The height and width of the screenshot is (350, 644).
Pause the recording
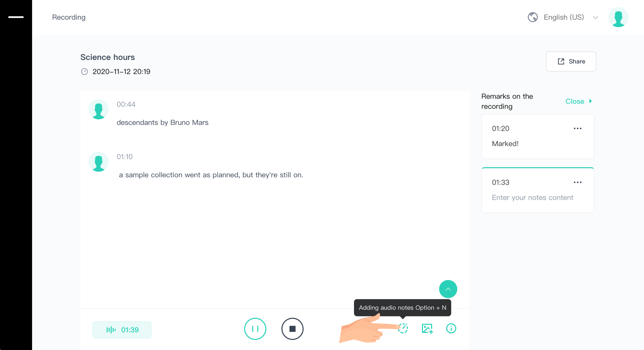click(x=255, y=329)
